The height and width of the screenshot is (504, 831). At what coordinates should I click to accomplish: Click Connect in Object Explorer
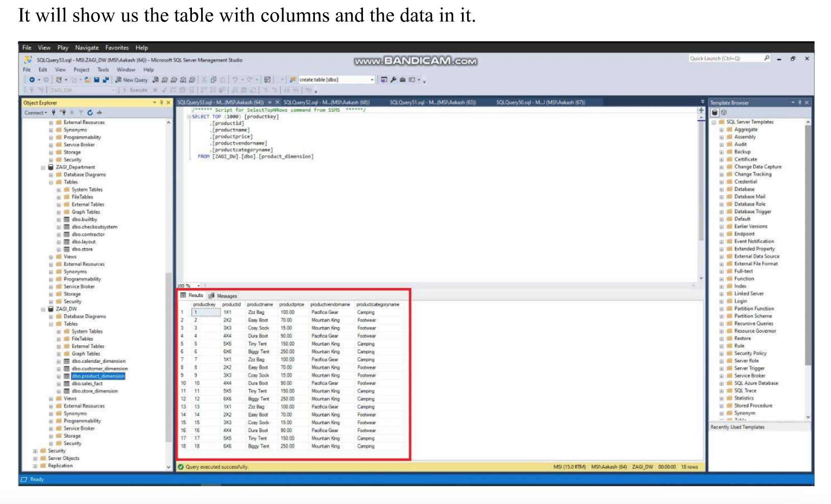[34, 112]
